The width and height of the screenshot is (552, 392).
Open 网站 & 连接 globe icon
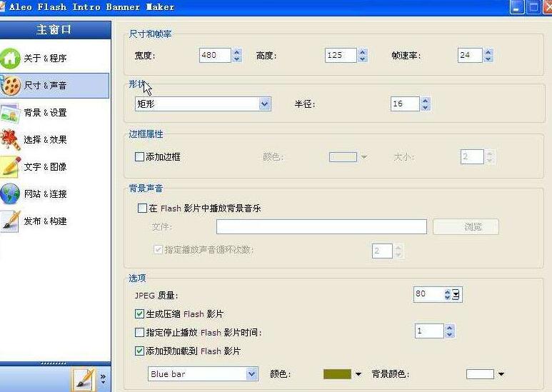tap(10, 194)
